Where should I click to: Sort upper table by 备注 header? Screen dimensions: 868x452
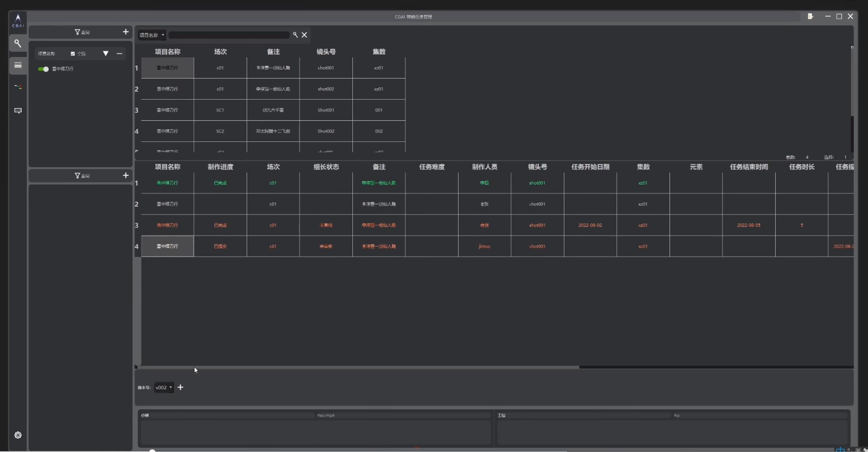pos(273,52)
